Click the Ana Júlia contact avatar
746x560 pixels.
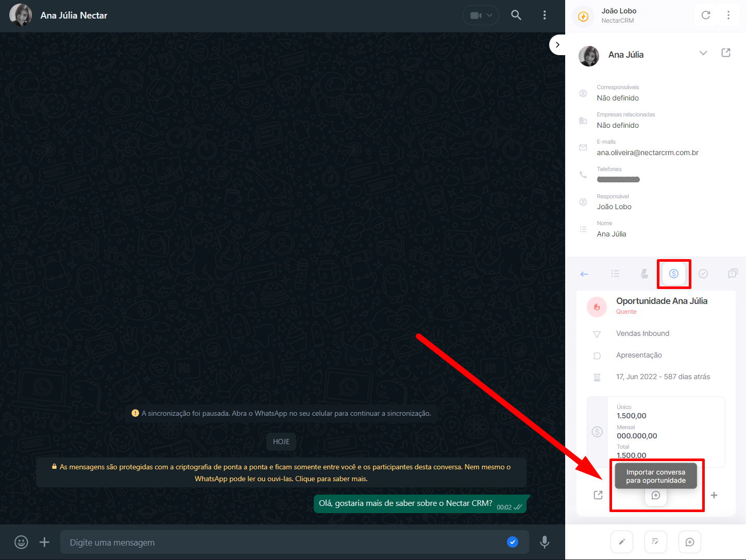coord(589,56)
